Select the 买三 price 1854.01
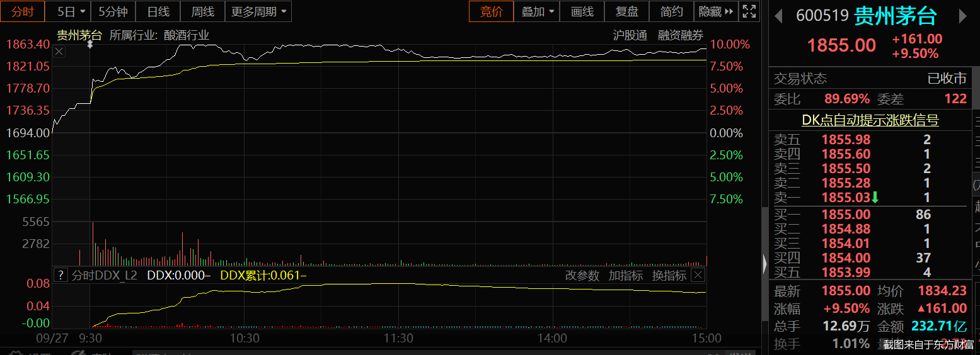Screen dimensions: 980x355 point(846,244)
